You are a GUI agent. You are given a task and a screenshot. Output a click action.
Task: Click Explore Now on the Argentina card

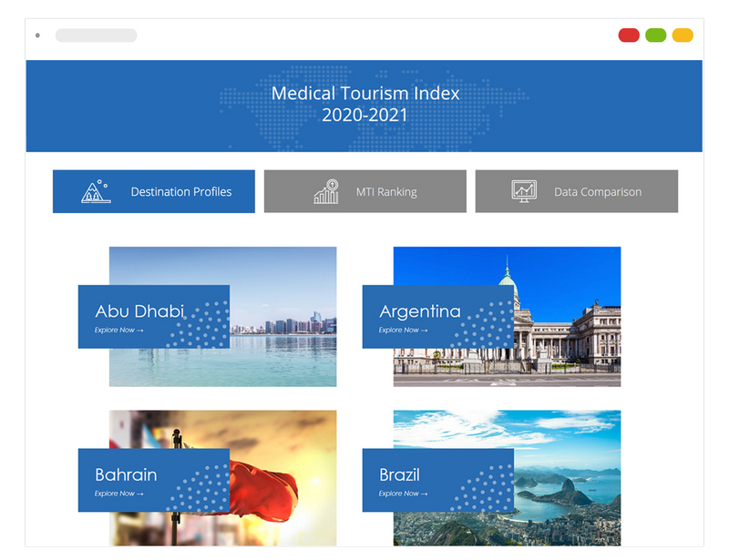[x=401, y=329]
